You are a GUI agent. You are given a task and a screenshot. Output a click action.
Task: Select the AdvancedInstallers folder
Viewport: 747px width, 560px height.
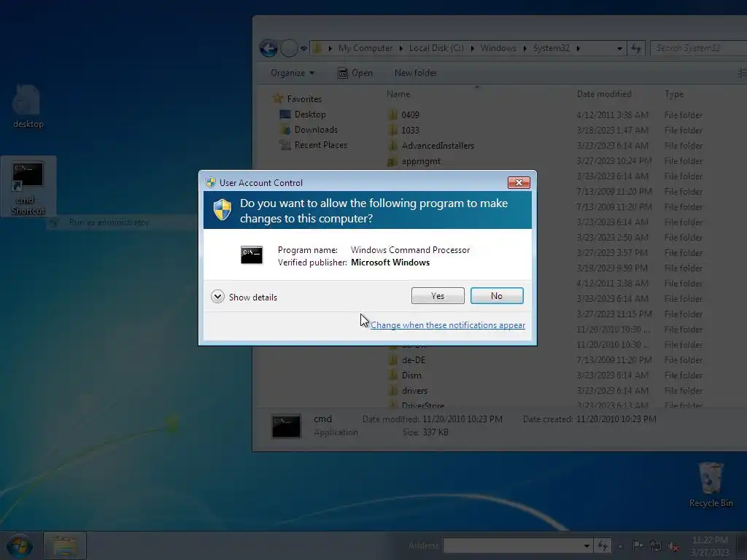coord(438,146)
